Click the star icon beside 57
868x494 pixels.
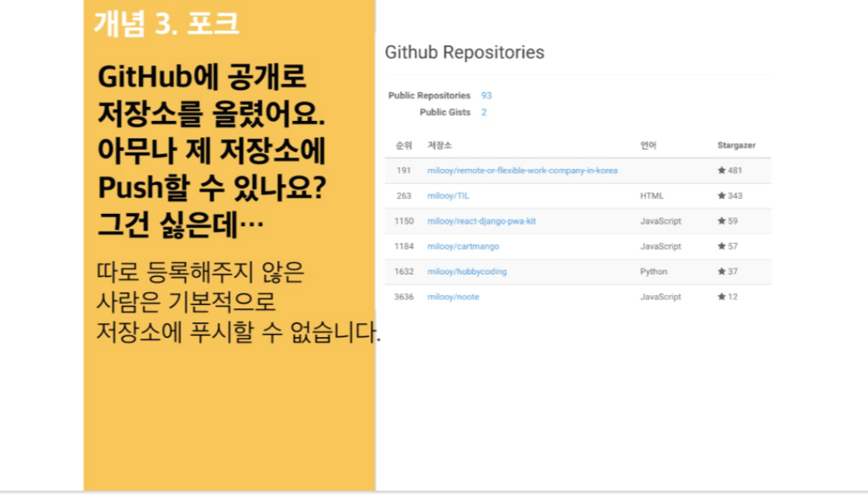coord(721,246)
